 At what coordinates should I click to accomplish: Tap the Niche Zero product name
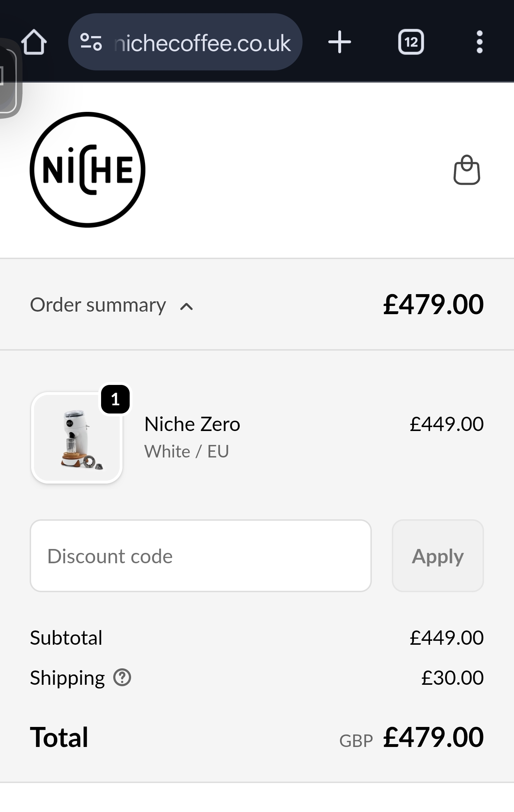pyautogui.click(x=192, y=424)
